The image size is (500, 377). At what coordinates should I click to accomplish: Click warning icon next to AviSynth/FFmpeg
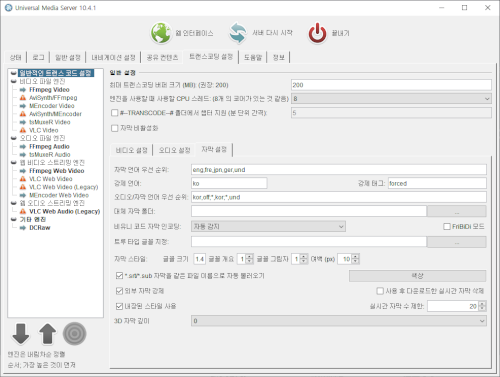[23, 98]
